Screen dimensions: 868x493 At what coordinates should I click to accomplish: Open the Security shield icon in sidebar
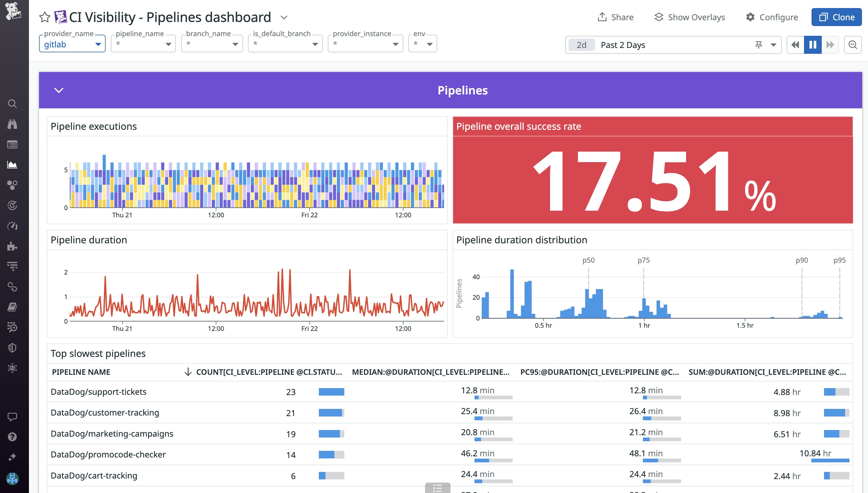[12, 347]
